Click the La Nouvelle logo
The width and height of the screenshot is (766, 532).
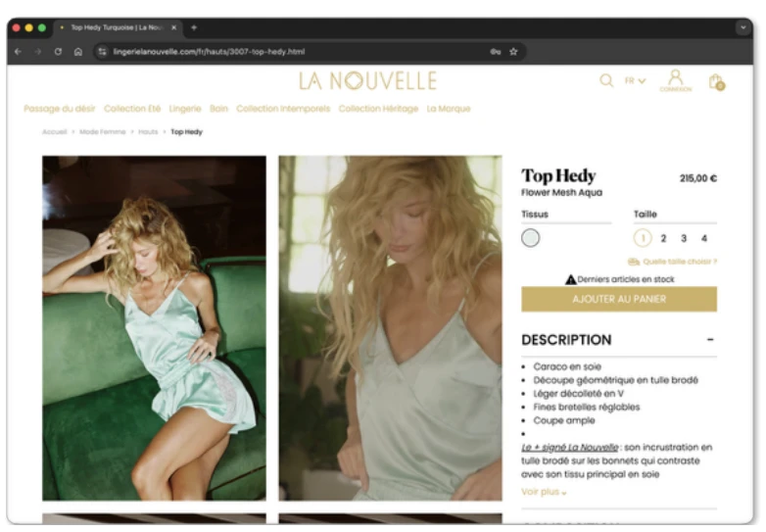tap(368, 80)
